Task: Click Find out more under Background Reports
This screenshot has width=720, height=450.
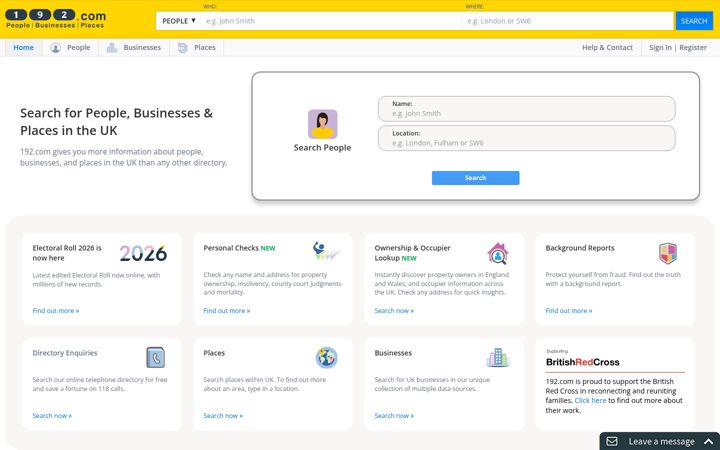Action: click(x=568, y=311)
